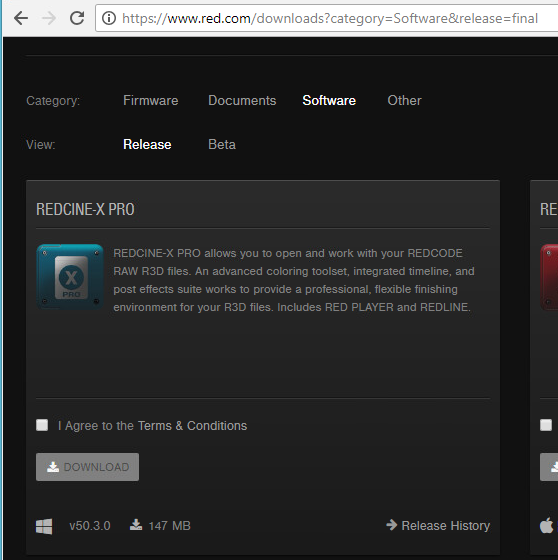Click the download size icon near 147 MB
558x560 pixels.
click(136, 525)
